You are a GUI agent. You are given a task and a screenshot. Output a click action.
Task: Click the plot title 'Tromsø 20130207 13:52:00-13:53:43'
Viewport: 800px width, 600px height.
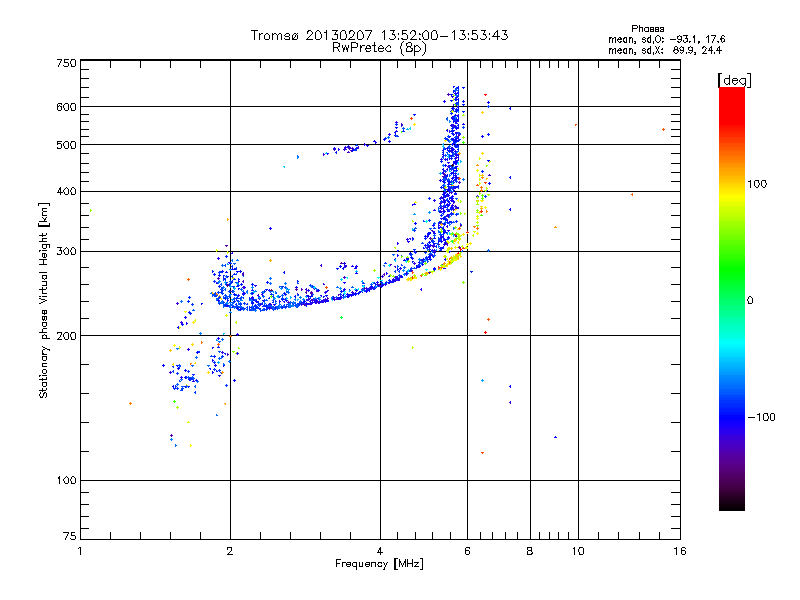tap(379, 35)
